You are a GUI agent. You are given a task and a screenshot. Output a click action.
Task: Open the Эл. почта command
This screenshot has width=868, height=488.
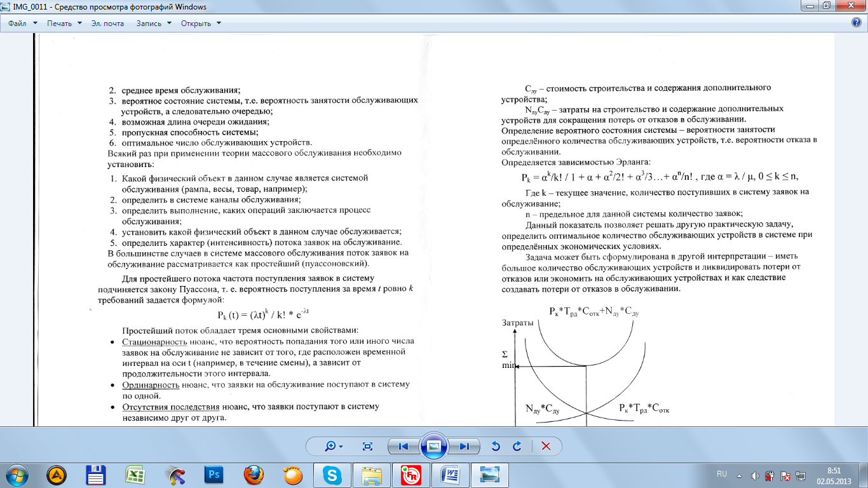tap(107, 24)
